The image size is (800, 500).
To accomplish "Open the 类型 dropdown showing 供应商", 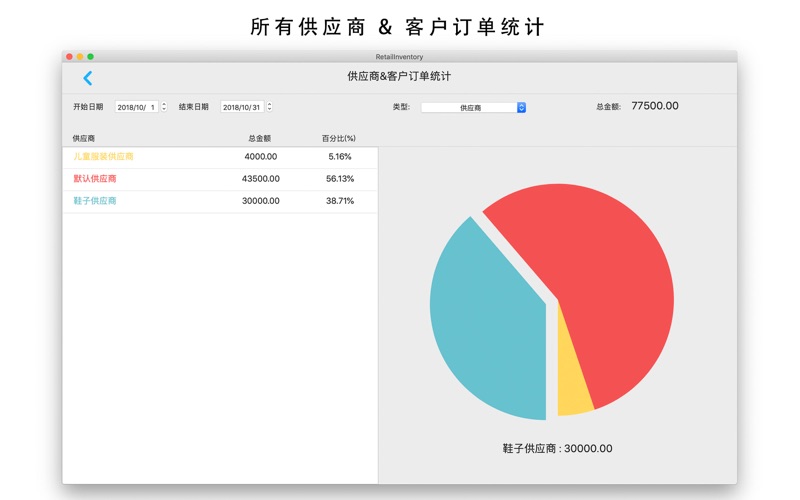I will pos(468,107).
